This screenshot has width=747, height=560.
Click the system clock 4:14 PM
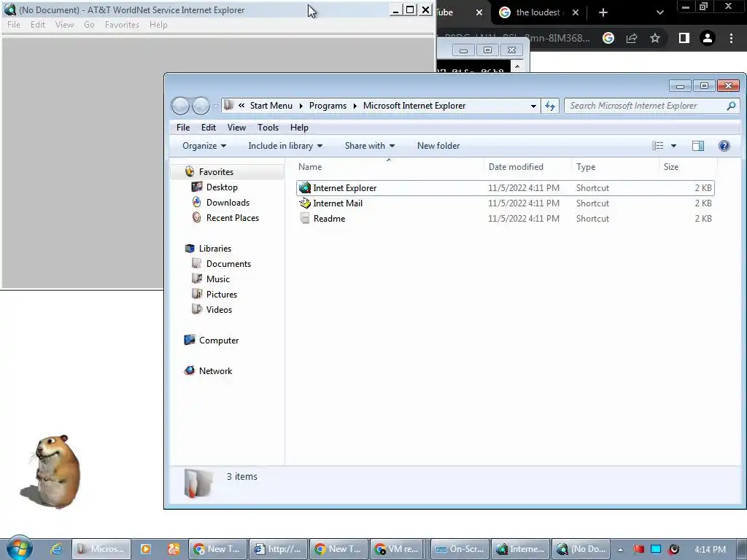pos(710,550)
